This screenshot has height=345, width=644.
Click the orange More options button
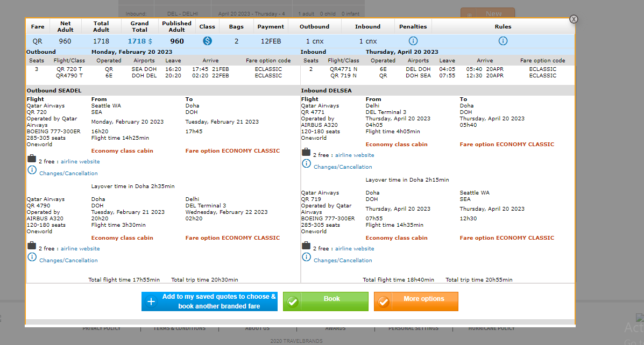(x=416, y=301)
